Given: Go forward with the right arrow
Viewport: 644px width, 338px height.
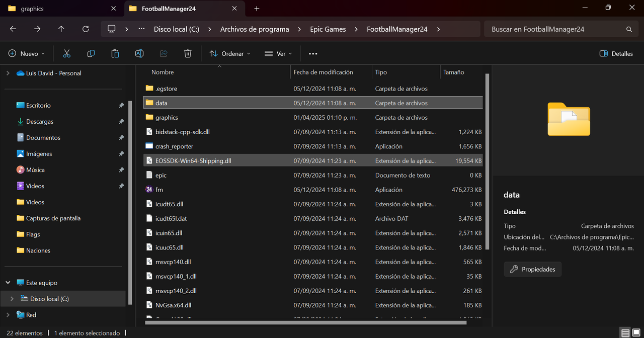Looking at the screenshot, I should tap(37, 29).
